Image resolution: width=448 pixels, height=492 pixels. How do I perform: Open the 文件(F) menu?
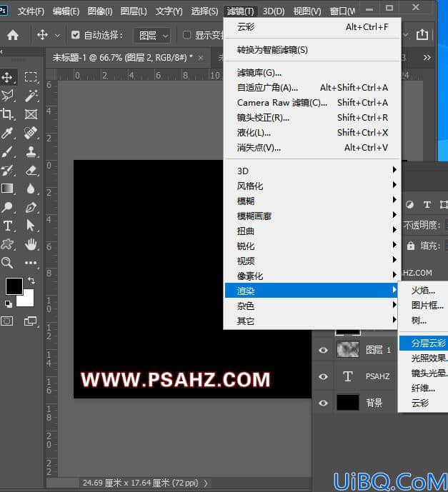coord(31,11)
